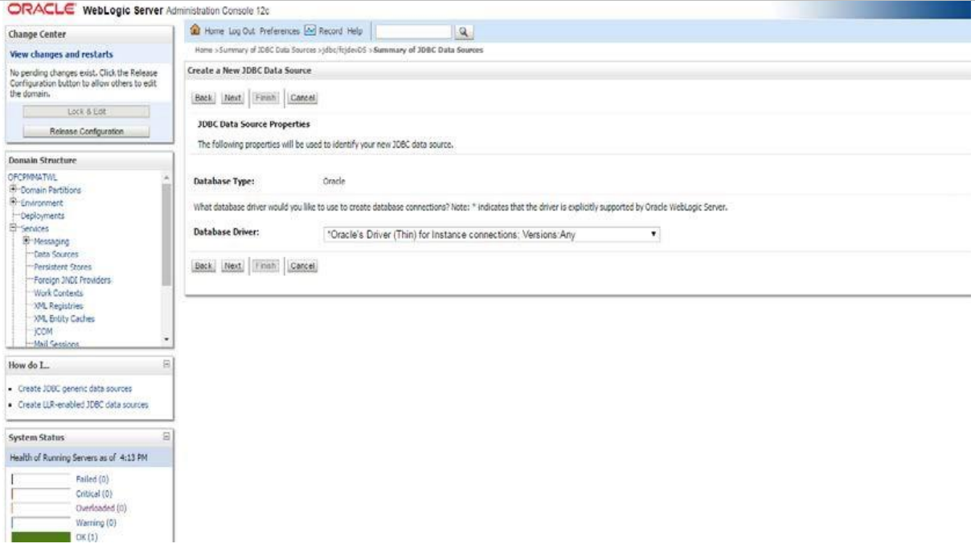Click the top disabled Finish button
975x560 pixels.
click(x=265, y=98)
